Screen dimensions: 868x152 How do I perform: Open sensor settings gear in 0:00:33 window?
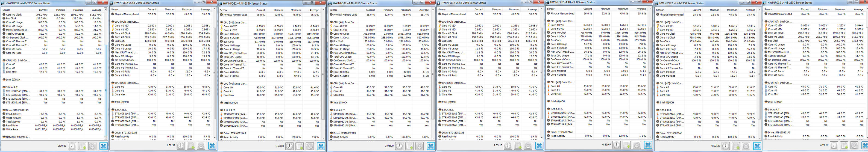click(x=92, y=146)
